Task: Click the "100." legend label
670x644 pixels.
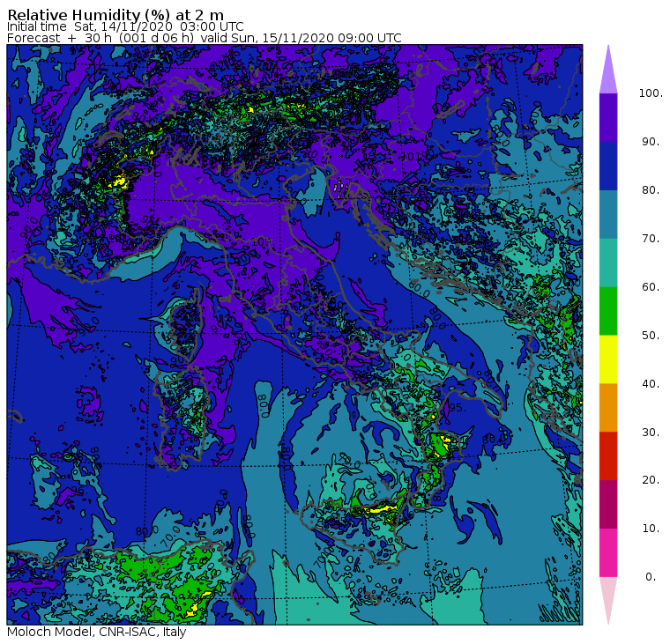Action: coord(651,93)
